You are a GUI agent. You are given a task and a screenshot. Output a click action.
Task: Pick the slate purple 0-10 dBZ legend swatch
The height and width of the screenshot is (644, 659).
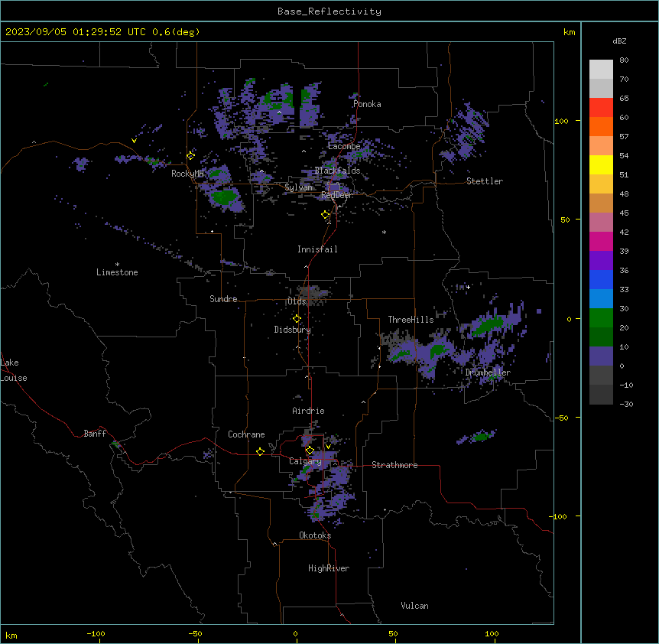click(x=601, y=356)
